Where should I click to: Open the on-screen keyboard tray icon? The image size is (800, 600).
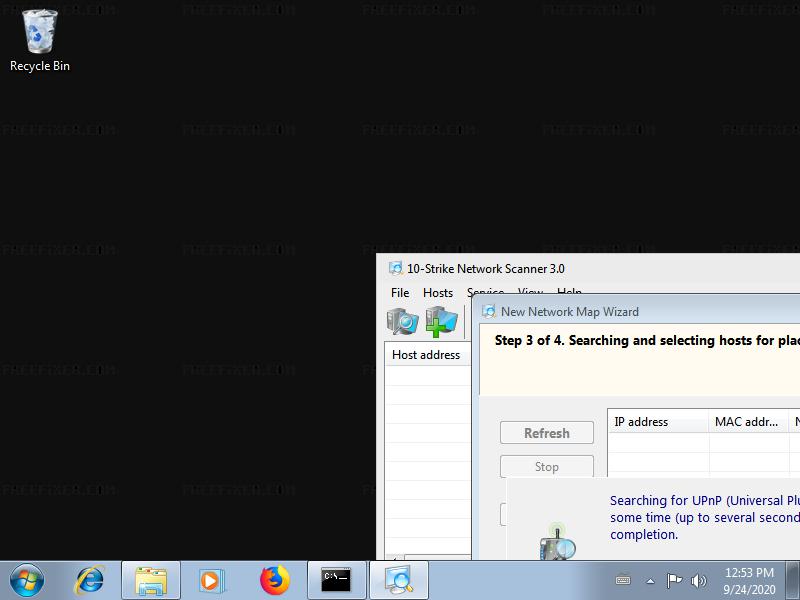(x=623, y=580)
